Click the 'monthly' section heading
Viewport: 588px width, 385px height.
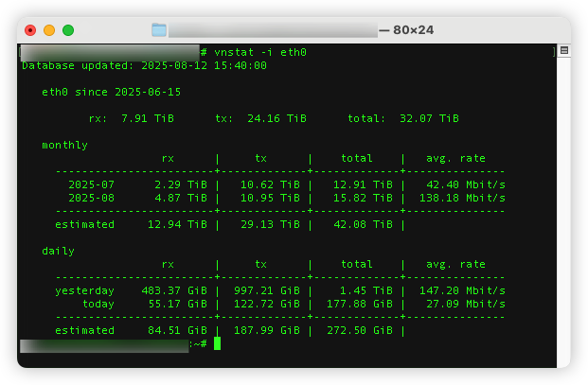point(64,146)
